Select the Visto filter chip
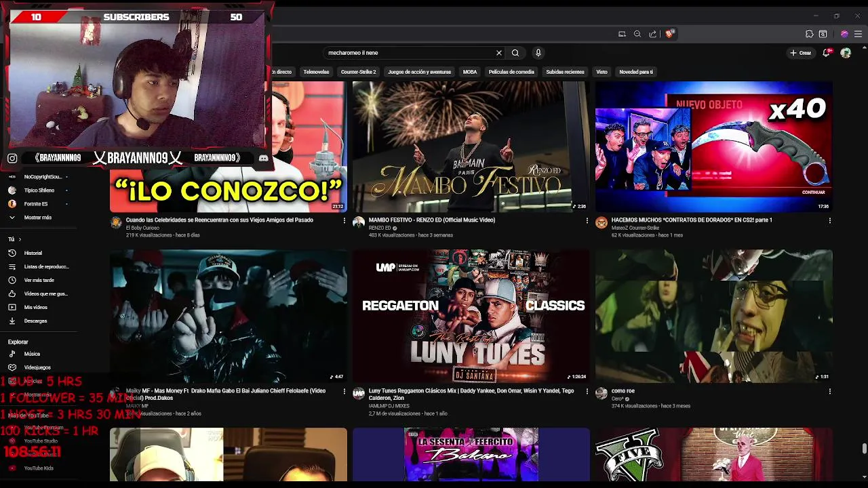 point(601,72)
